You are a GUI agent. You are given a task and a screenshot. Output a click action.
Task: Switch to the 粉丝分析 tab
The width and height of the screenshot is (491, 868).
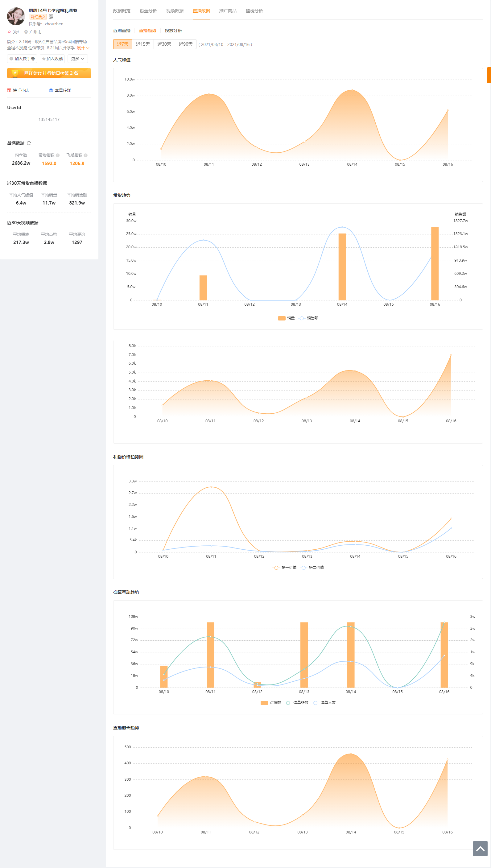point(148,11)
